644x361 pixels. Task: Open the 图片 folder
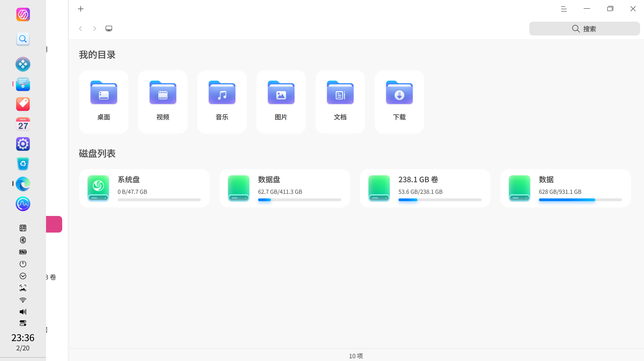[x=281, y=102]
